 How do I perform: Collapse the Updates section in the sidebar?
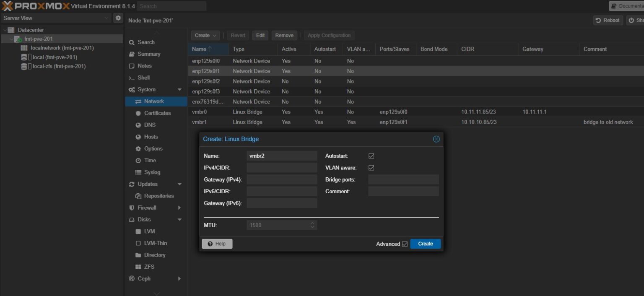point(179,184)
